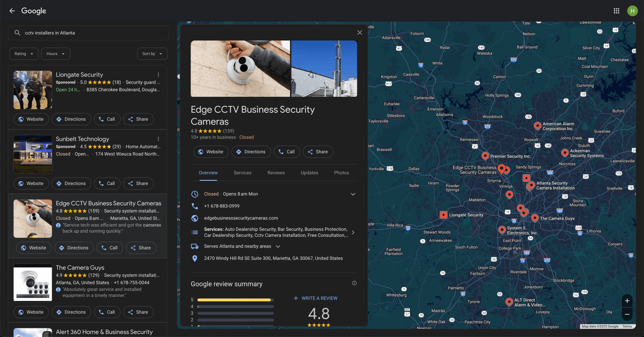644x337 pixels.
Task: Close the Edge CCTV details panel
Action: (360, 33)
